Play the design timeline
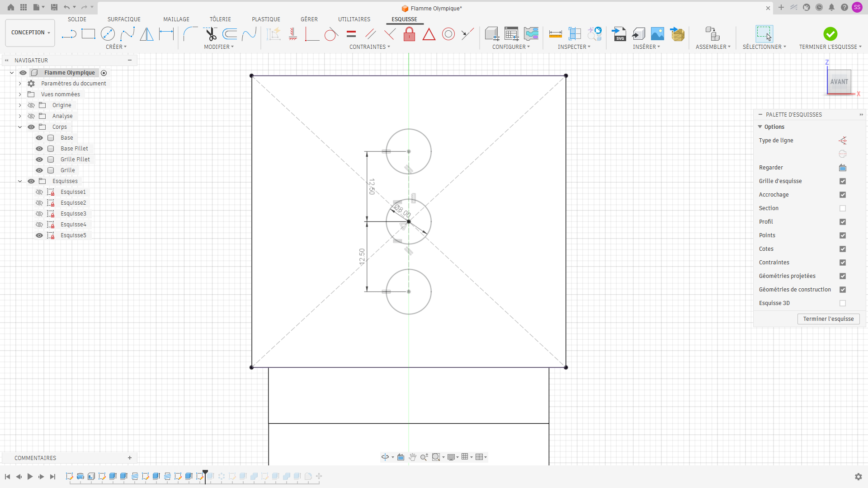 [30, 476]
